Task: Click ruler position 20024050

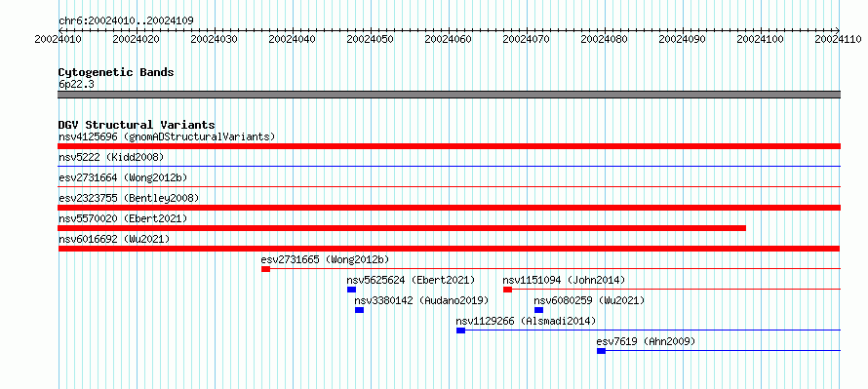Action: tap(371, 39)
